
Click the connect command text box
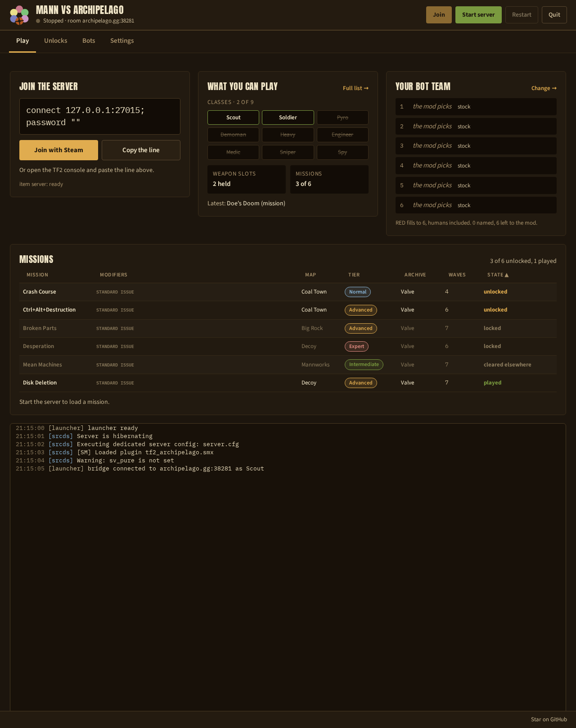100,116
